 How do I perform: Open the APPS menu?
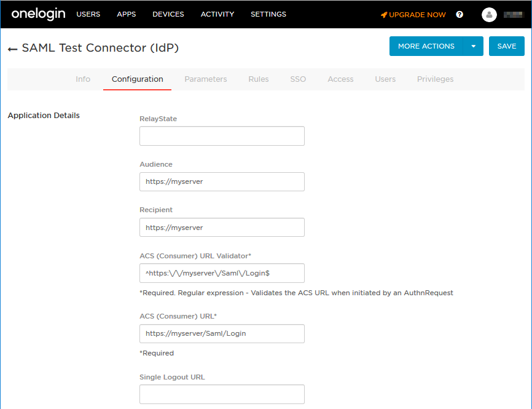tap(127, 14)
